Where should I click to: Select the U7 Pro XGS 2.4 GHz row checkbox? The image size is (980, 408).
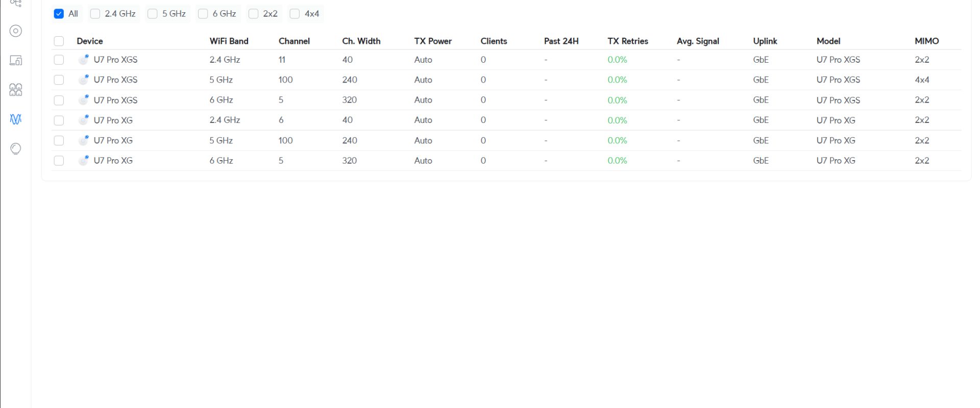59,60
